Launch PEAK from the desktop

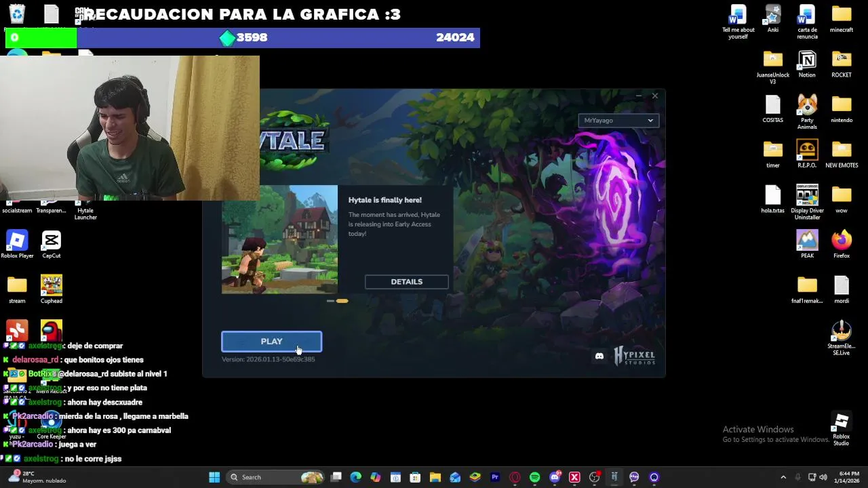(x=807, y=245)
